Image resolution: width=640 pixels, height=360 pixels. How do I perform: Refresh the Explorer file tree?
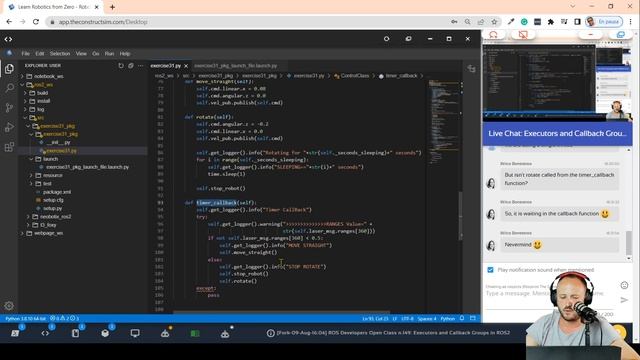click(x=121, y=65)
